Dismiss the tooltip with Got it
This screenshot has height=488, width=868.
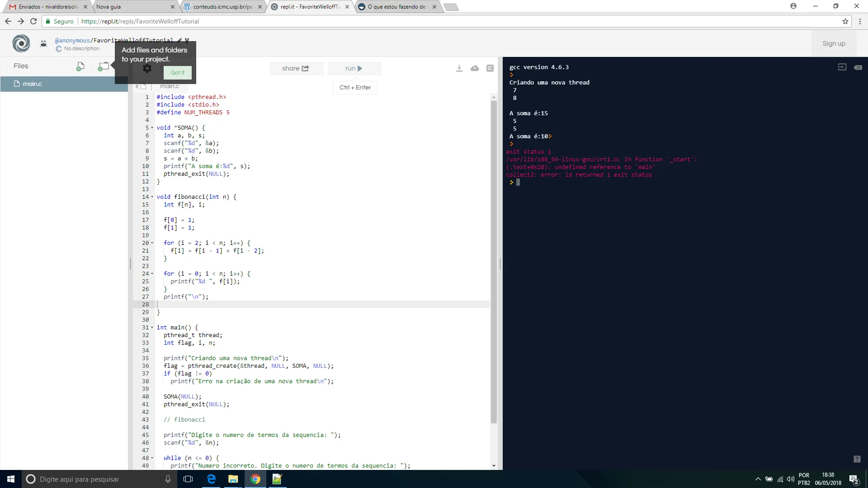(x=177, y=73)
